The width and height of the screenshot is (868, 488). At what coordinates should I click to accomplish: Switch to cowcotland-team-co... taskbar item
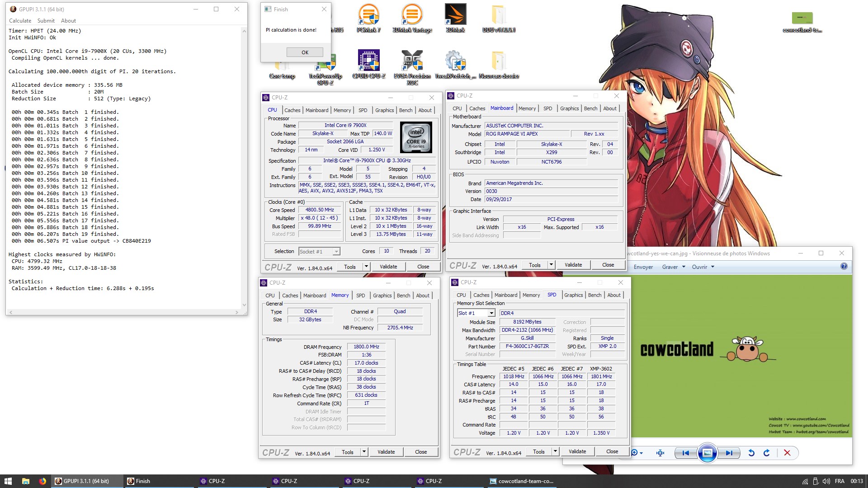(x=522, y=481)
